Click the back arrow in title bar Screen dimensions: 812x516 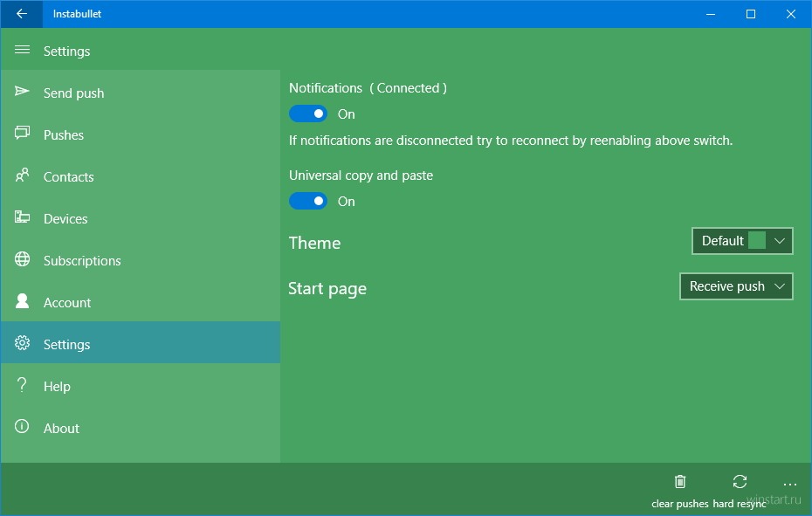21,14
